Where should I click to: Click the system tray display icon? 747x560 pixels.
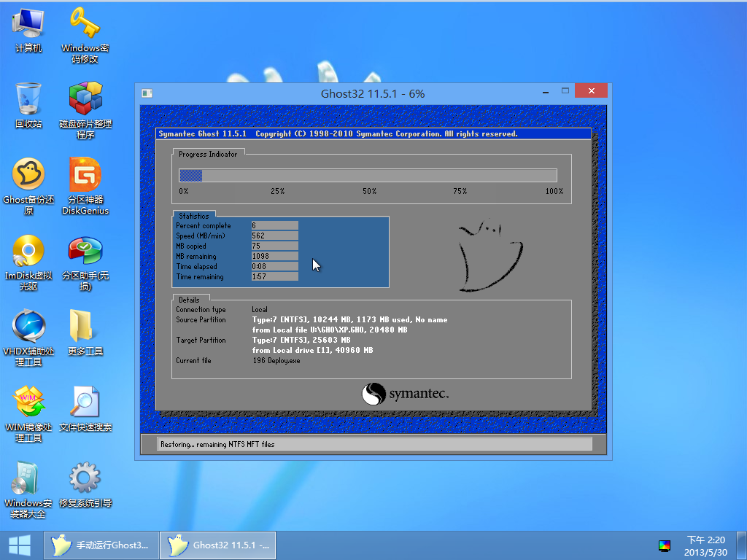(x=664, y=545)
